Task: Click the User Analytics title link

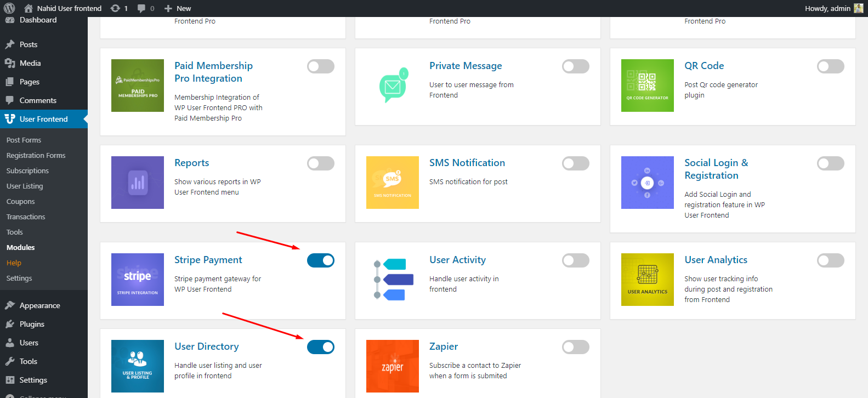Action: (x=716, y=260)
